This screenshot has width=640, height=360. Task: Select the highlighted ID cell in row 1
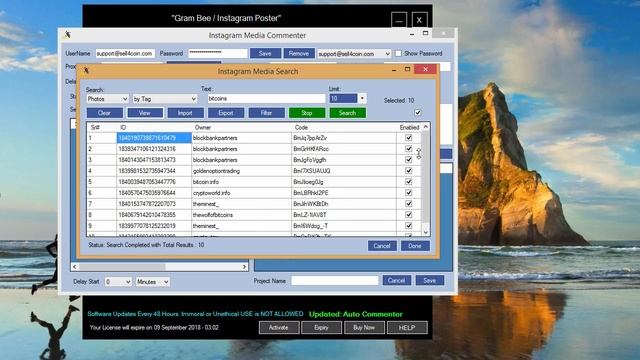[x=154, y=138]
